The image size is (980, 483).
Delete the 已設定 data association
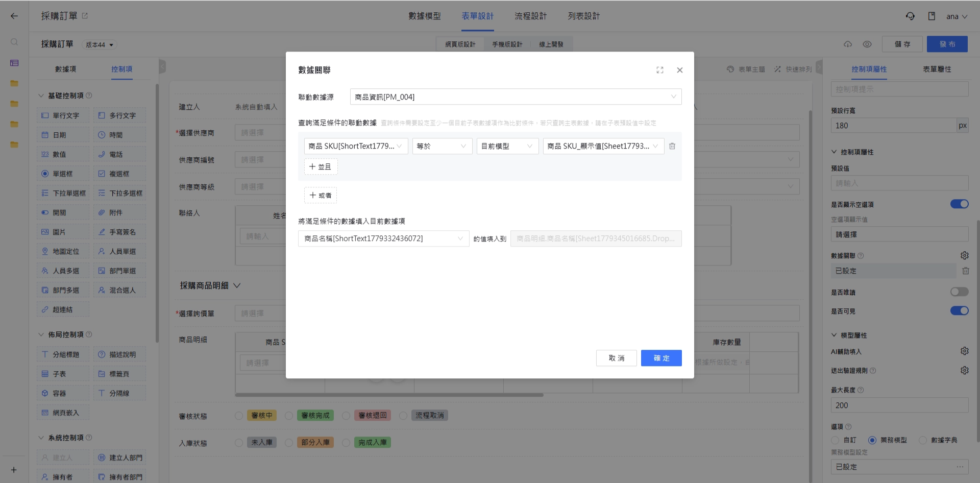[x=966, y=271]
